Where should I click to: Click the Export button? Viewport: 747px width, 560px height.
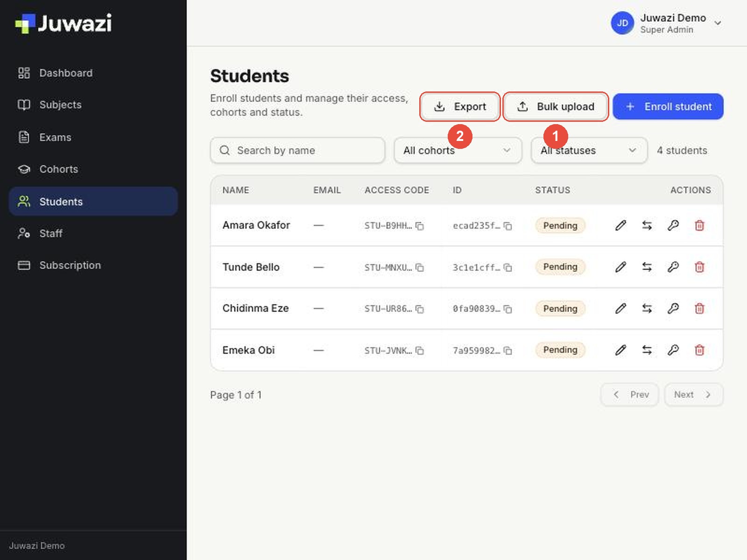click(460, 106)
